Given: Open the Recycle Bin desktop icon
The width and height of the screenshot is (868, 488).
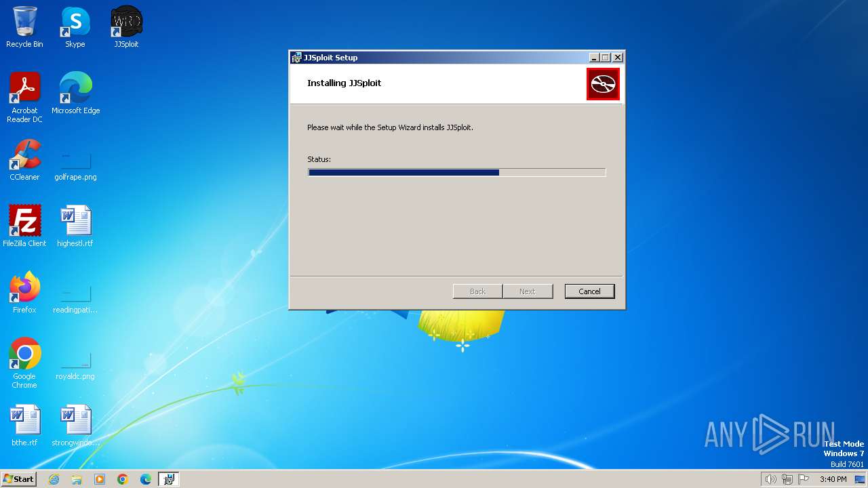Looking at the screenshot, I should [x=24, y=27].
